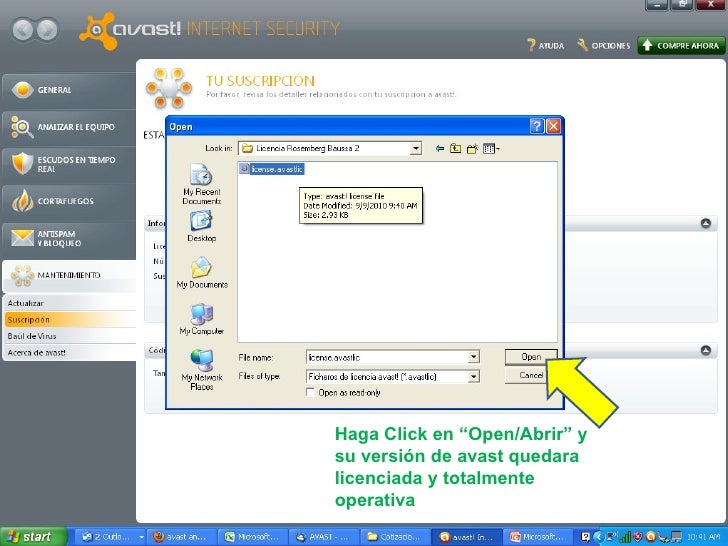The height and width of the screenshot is (546, 728).
Task: Switch to the avast an... Firefox taskbar item
Action: pos(180,537)
